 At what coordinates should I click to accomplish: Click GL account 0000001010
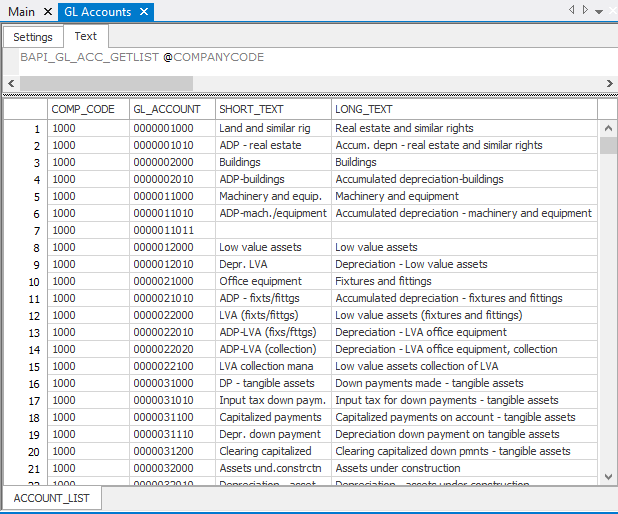[x=172, y=145]
